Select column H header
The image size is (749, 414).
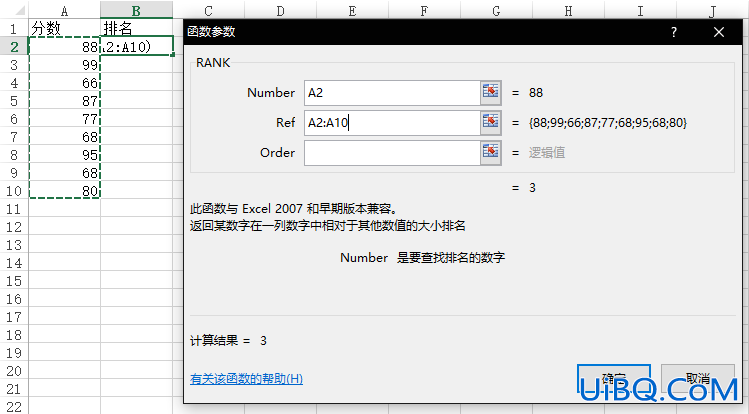[568, 11]
